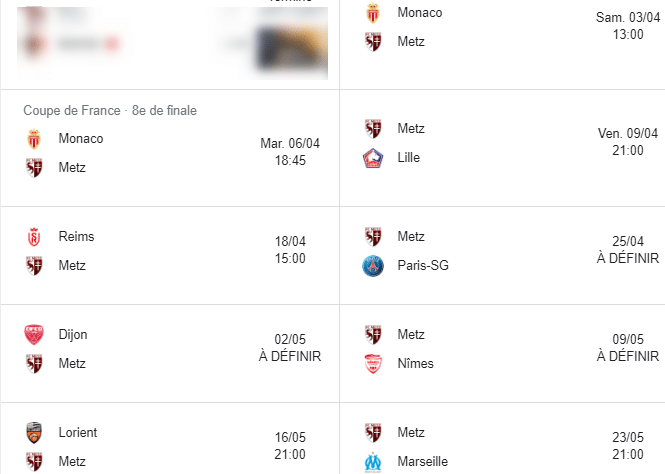Click the Lorient club crest icon
The image size is (665, 474).
coord(34,432)
